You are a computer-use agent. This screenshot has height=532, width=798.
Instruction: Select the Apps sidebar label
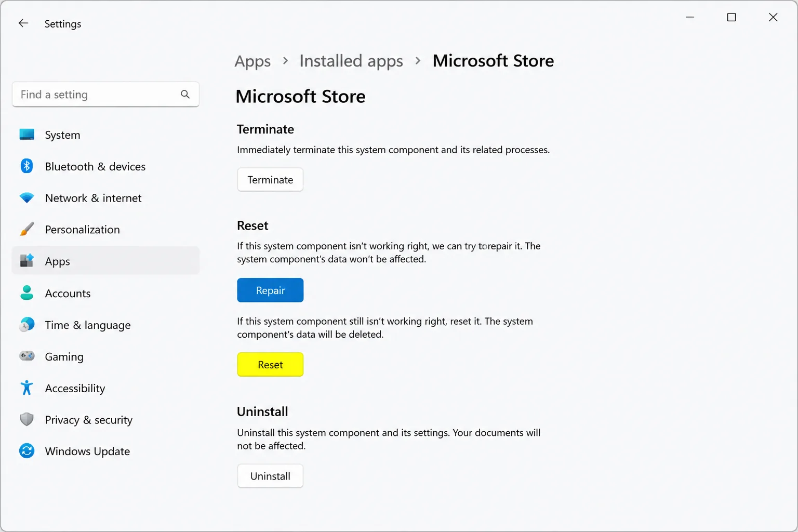(57, 262)
